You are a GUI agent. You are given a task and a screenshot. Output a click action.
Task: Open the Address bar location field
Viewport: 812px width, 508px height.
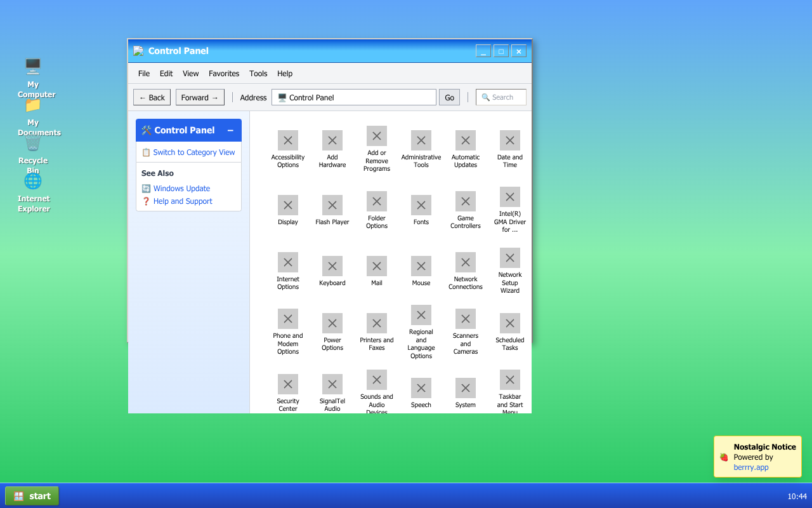pos(353,97)
